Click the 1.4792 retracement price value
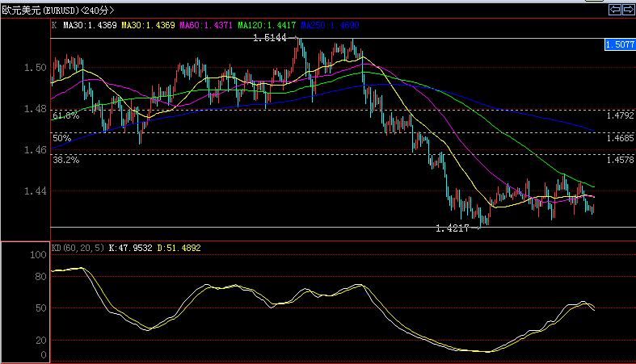 [620, 115]
